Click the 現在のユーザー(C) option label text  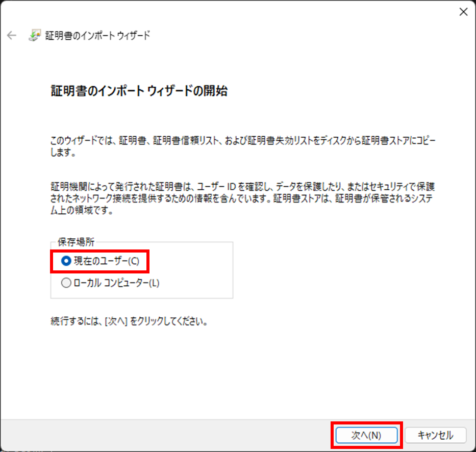click(106, 261)
